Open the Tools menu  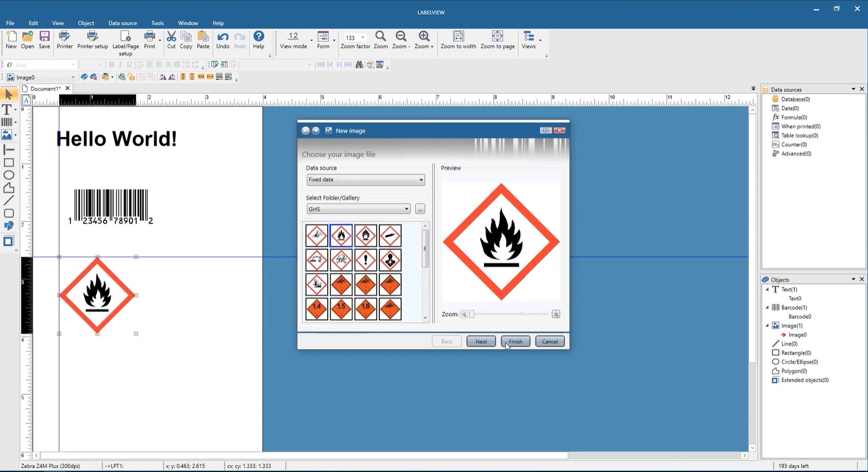point(157,23)
